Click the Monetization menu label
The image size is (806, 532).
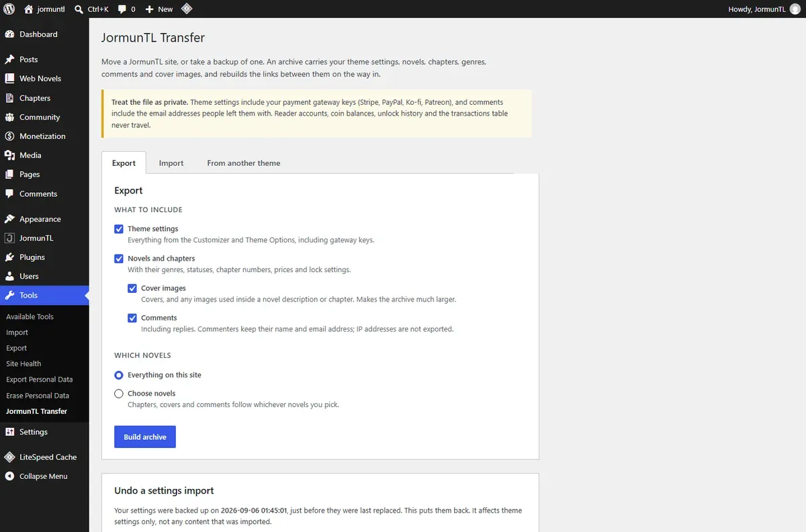point(42,136)
